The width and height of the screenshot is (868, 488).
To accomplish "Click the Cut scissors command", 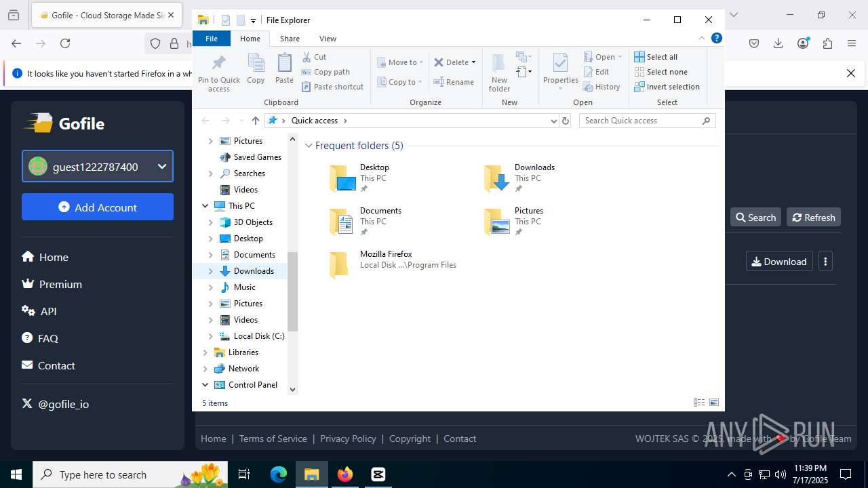I will pos(314,57).
